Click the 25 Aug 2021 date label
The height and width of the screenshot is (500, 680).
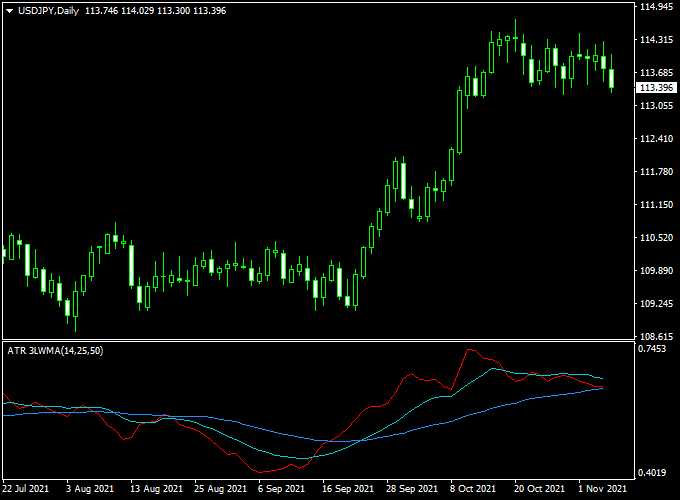220,489
